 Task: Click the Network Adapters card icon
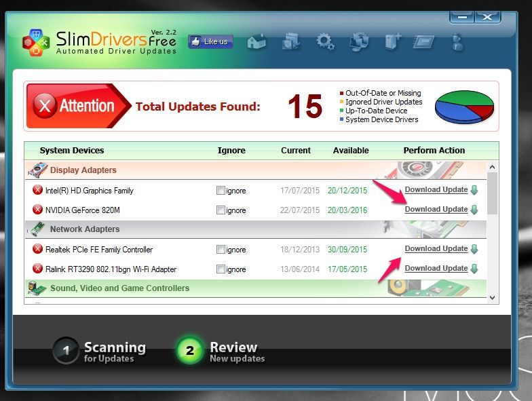point(37,229)
